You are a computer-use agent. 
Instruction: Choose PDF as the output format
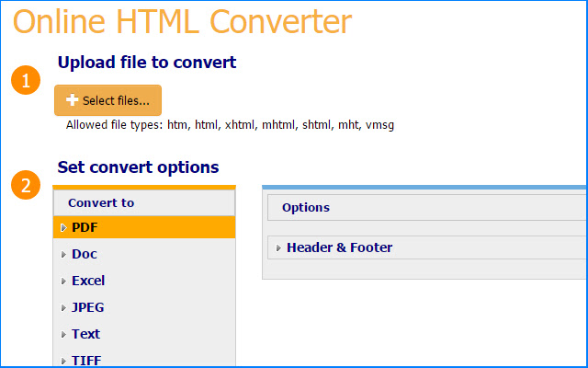tap(85, 227)
